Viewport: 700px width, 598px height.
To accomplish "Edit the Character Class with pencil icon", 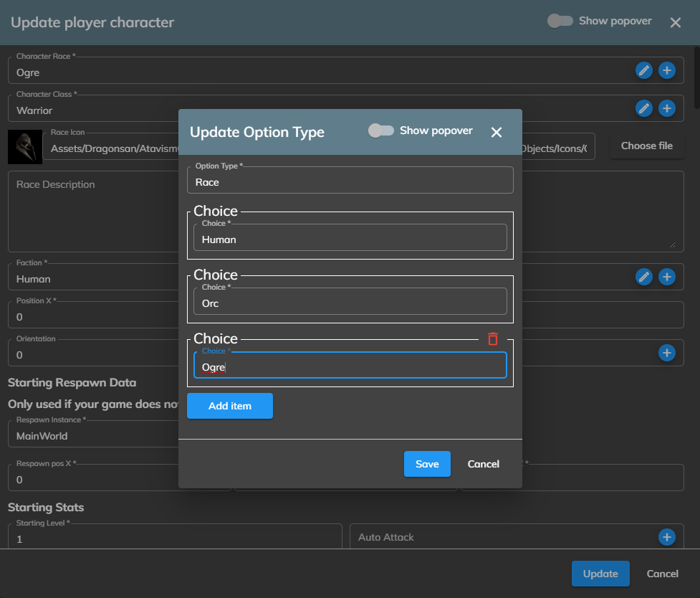I will (644, 108).
